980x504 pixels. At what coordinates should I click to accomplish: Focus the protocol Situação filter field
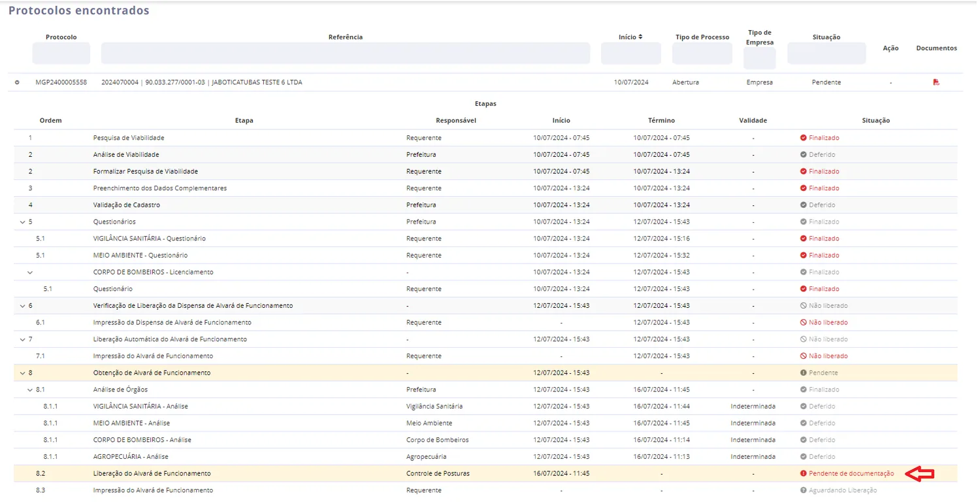pyautogui.click(x=826, y=54)
